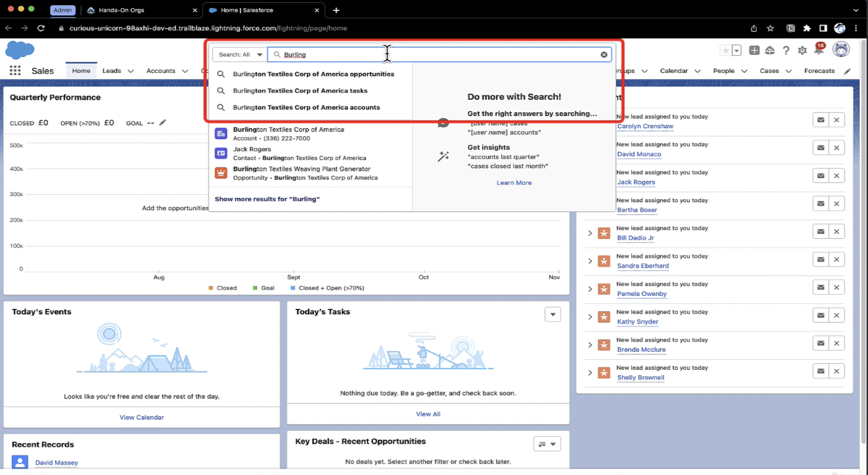Open the Today's Tasks filter dropdown
This screenshot has height=475, width=868.
pos(553,314)
